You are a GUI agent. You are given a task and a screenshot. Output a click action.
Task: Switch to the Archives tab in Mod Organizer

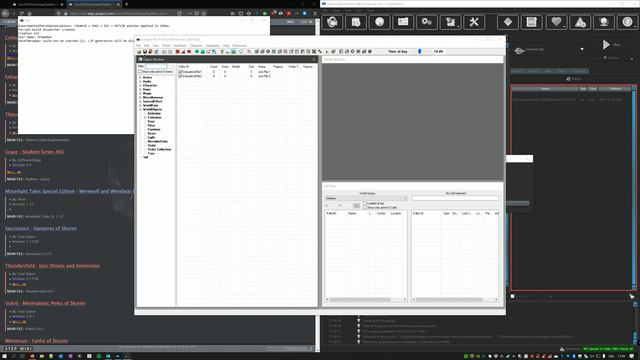point(533,71)
